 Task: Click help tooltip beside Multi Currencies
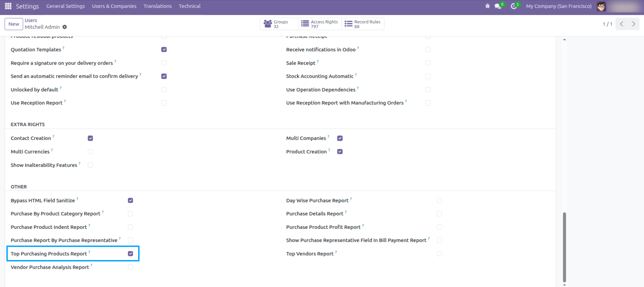pyautogui.click(x=52, y=150)
